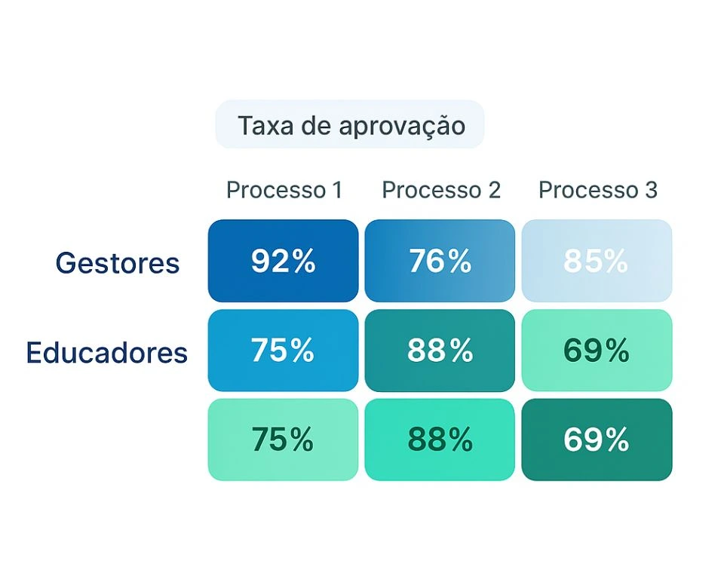The width and height of the screenshot is (724, 588).
Task: Click the dark green 69% bottom-row cell
Action: click(597, 439)
